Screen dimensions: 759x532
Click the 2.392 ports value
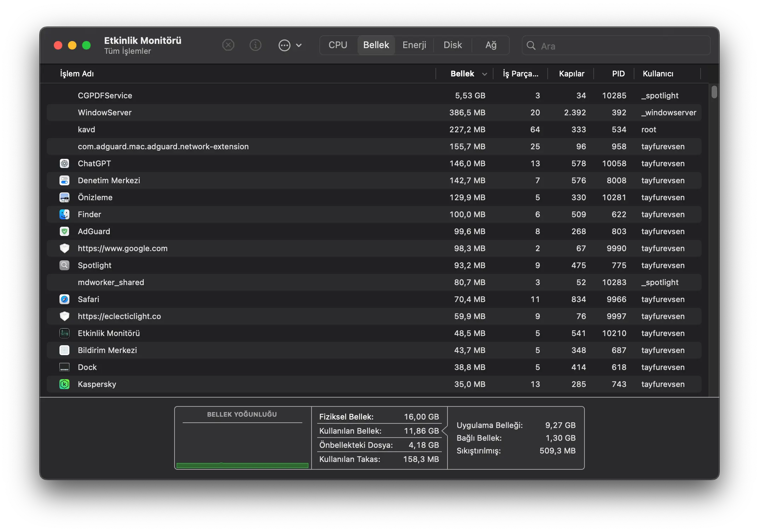pyautogui.click(x=575, y=112)
